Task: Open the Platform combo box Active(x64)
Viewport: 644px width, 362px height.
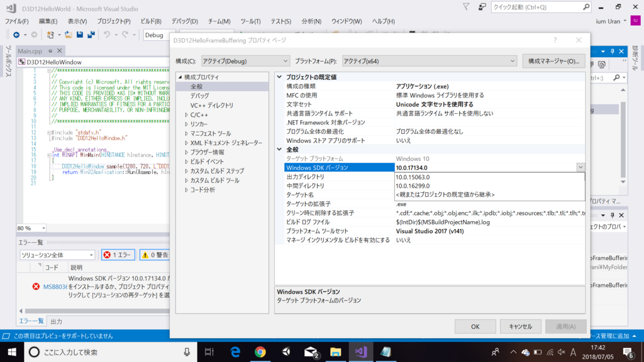Action: pyautogui.click(x=429, y=61)
